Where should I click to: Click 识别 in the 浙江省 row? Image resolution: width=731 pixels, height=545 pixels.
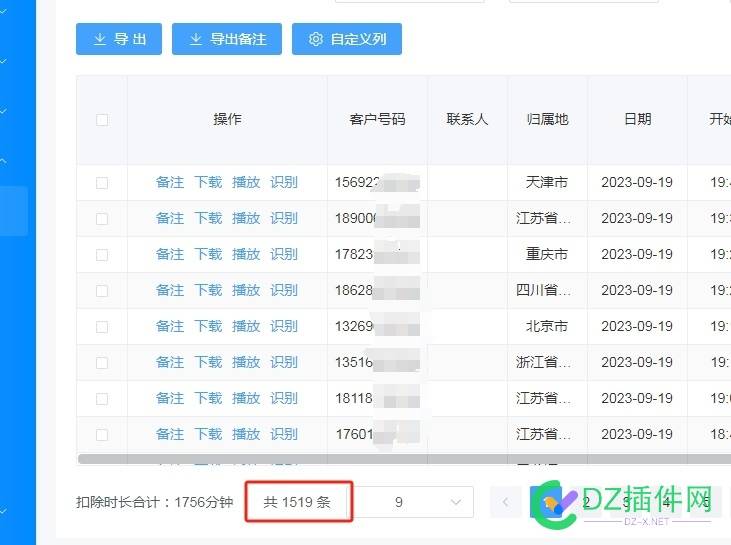click(x=284, y=362)
